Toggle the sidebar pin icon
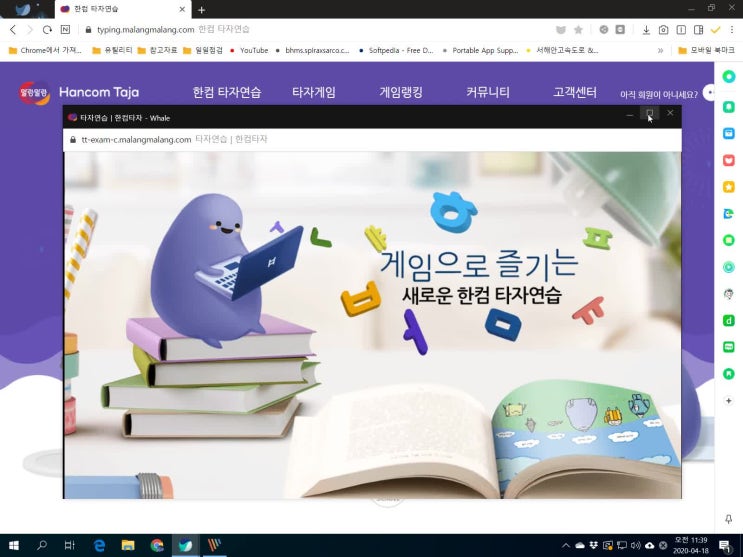Image resolution: width=743 pixels, height=557 pixels. coord(729,519)
